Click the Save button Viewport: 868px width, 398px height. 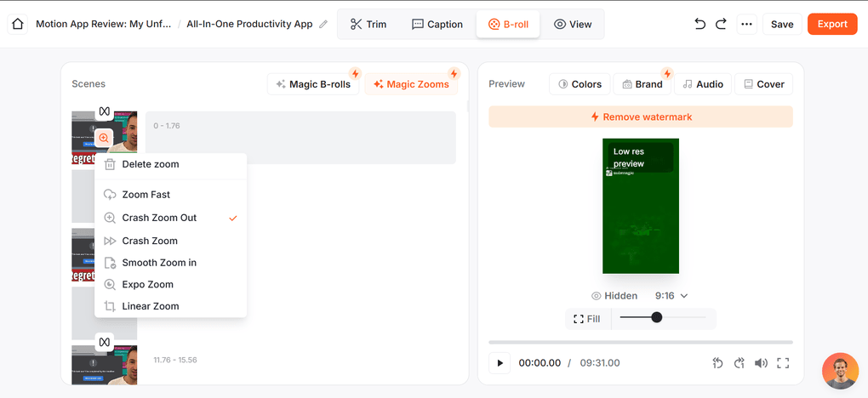coord(782,25)
